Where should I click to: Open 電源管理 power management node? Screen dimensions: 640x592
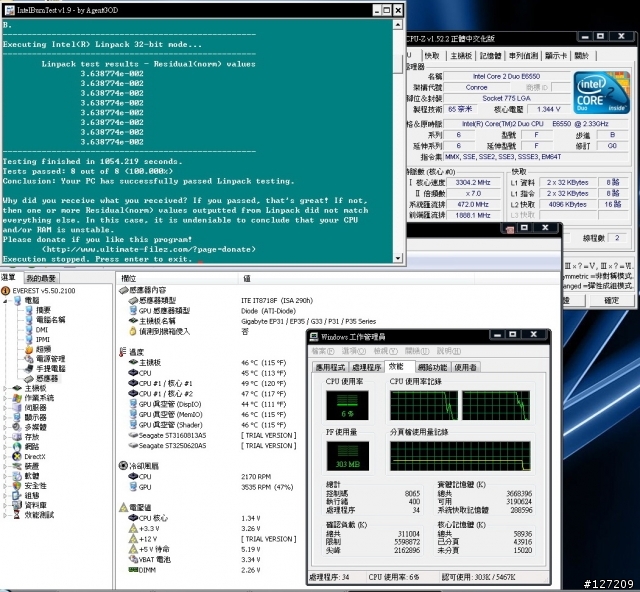(51, 359)
